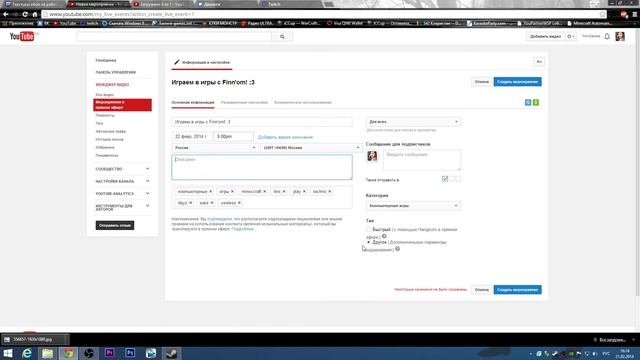640x360 pixels.
Task: Focus the Описание text area
Action: [262, 167]
